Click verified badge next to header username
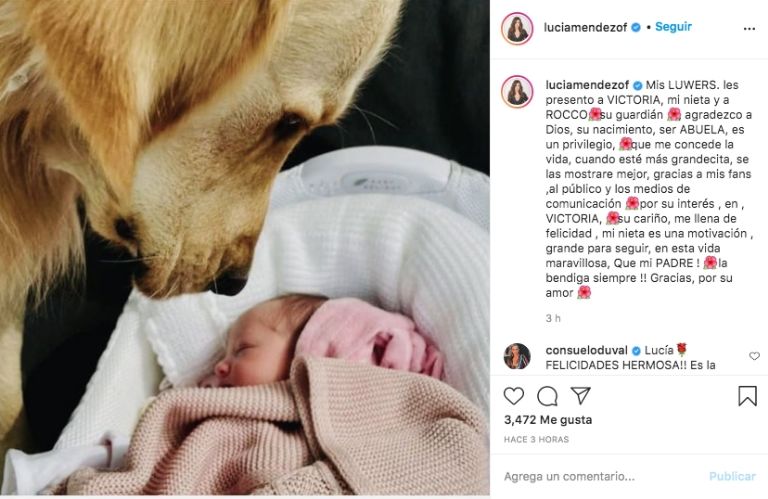The height and width of the screenshot is (499, 768). (636, 27)
